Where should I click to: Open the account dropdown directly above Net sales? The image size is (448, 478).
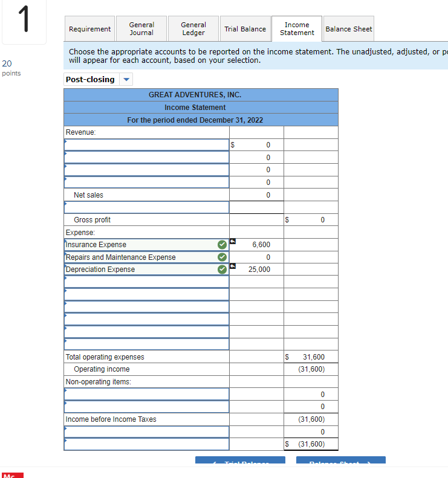(146, 182)
